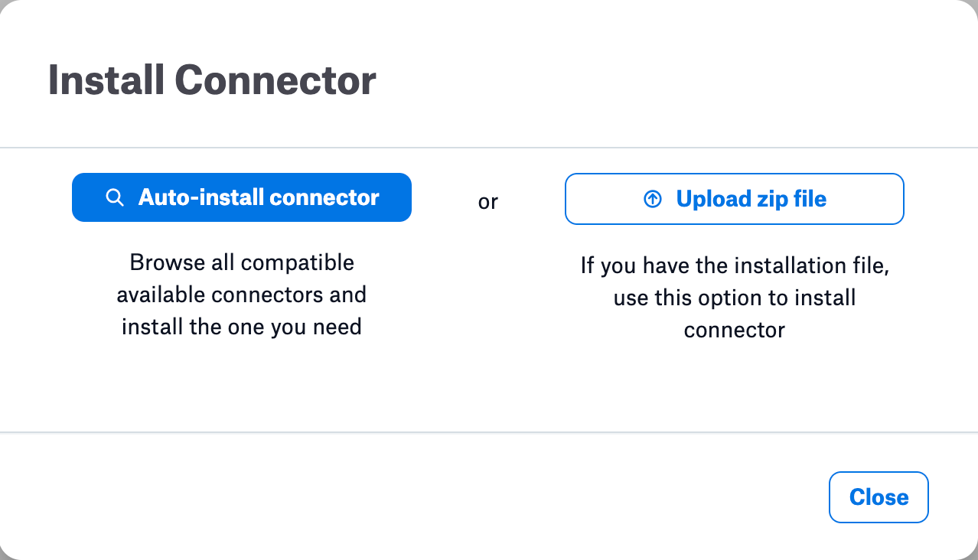This screenshot has height=560, width=978.
Task: Click the 'or' separator text
Action: tap(487, 200)
